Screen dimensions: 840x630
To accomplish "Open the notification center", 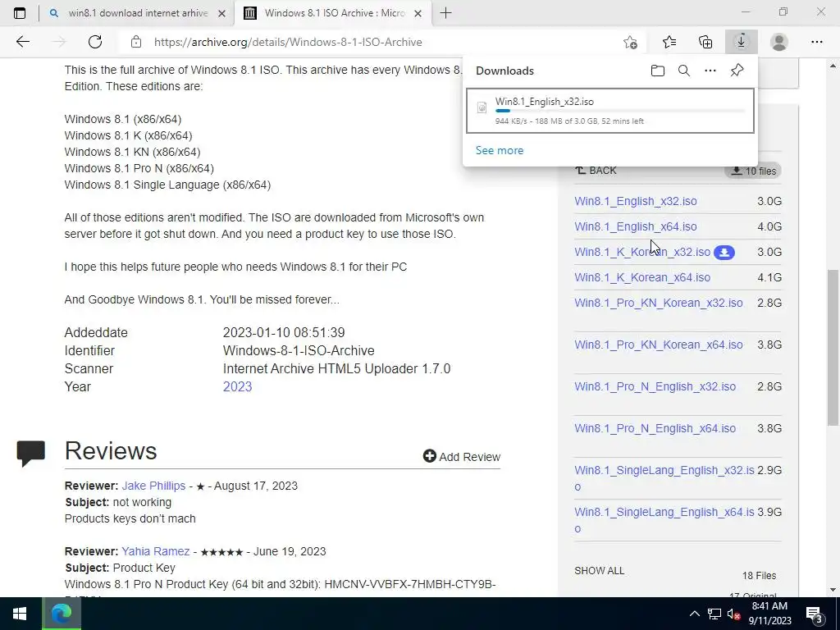I will tap(815, 614).
